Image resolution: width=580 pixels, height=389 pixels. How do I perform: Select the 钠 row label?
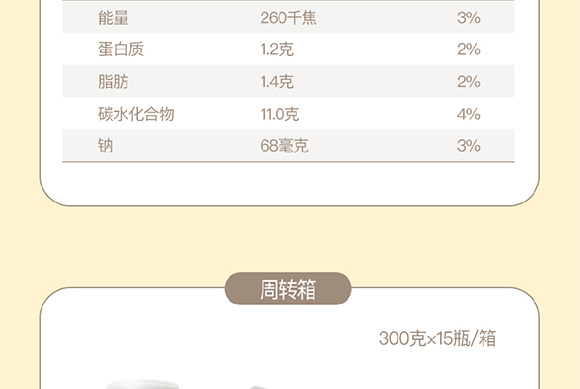105,145
